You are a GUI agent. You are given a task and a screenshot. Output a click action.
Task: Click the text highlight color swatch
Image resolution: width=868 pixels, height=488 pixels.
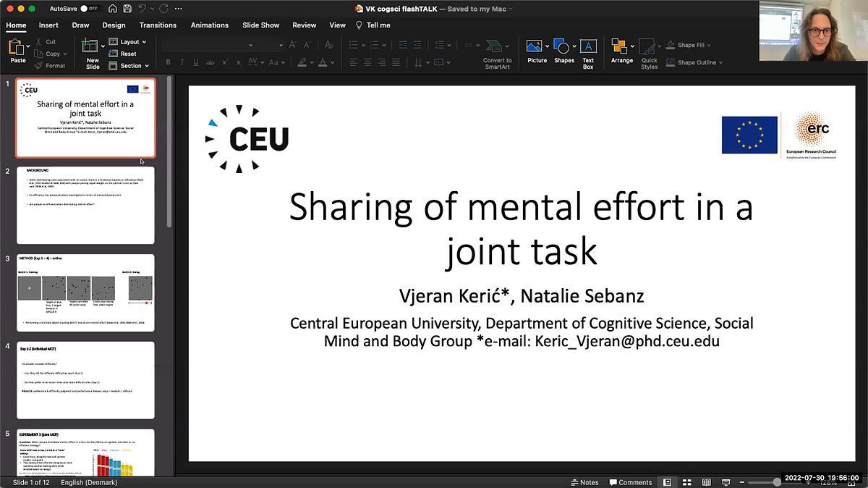(x=302, y=62)
